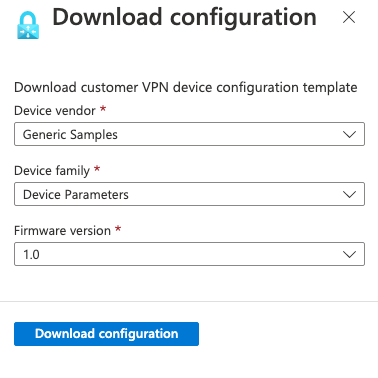The width and height of the screenshot is (378, 378).
Task: Click the Generic Samples selected value text
Action: click(70, 135)
